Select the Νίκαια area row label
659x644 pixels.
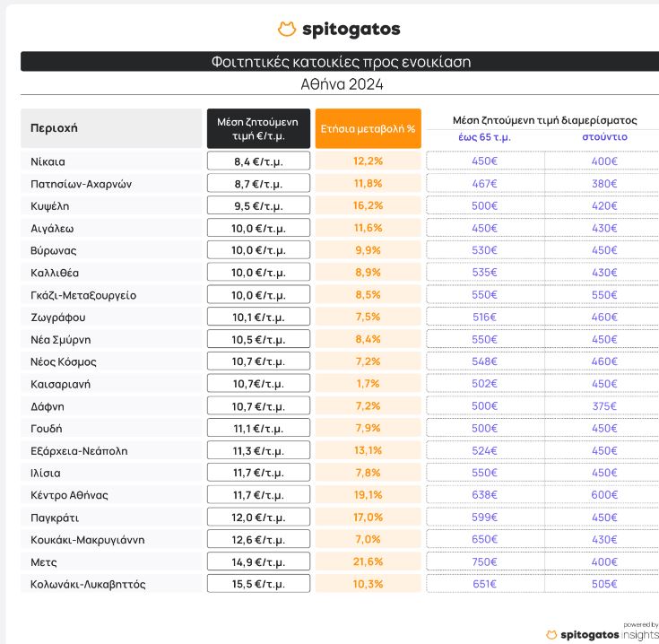coord(48,161)
